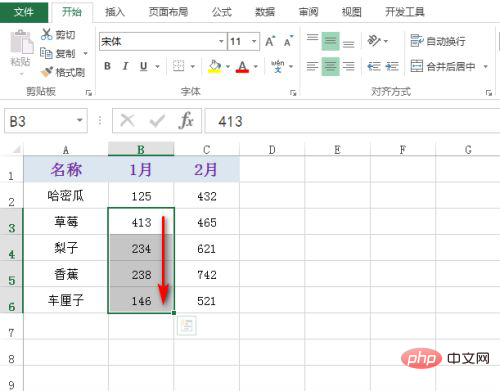Screen dimensions: 500x391
Task: Switch to the 开发工具 Developer tab
Action: 405,12
